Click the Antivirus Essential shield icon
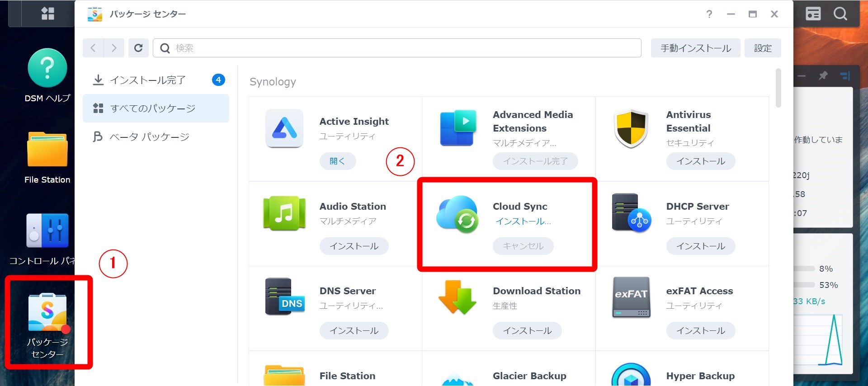Image resolution: width=868 pixels, height=386 pixels. click(x=631, y=128)
